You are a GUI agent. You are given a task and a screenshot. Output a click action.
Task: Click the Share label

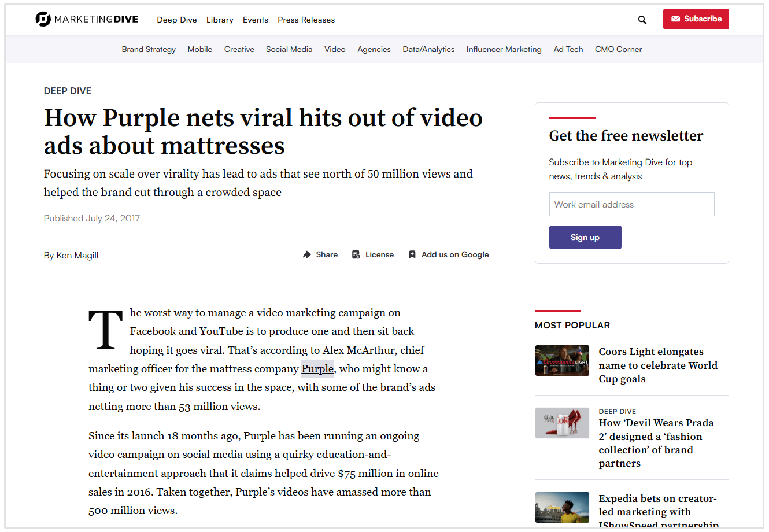[x=327, y=254]
